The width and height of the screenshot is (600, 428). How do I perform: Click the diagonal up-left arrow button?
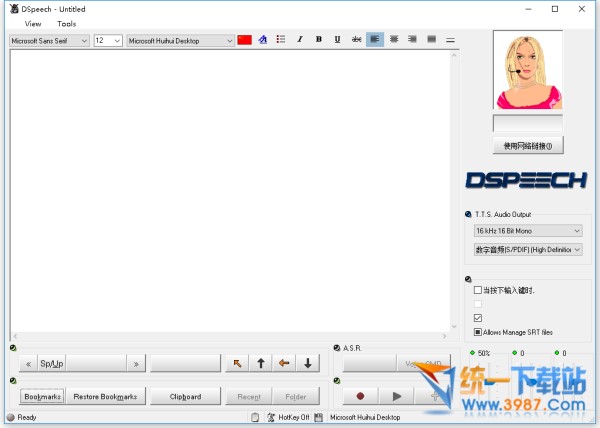237,363
